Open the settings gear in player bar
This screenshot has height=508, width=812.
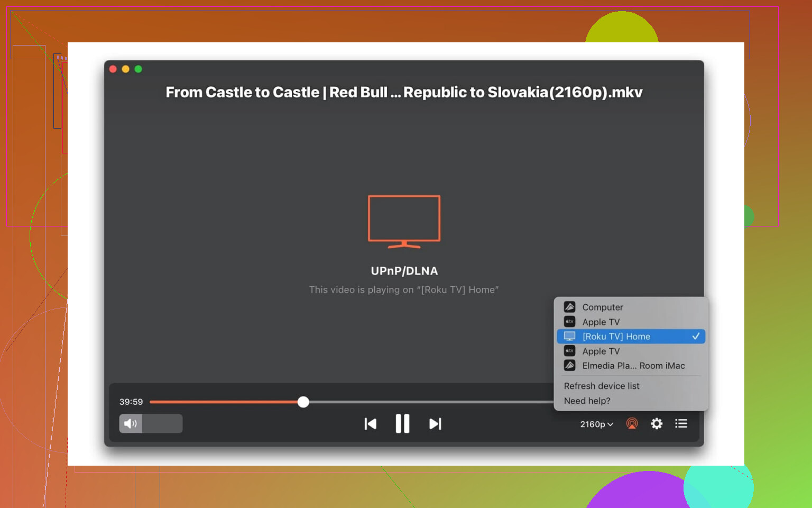pos(657,423)
